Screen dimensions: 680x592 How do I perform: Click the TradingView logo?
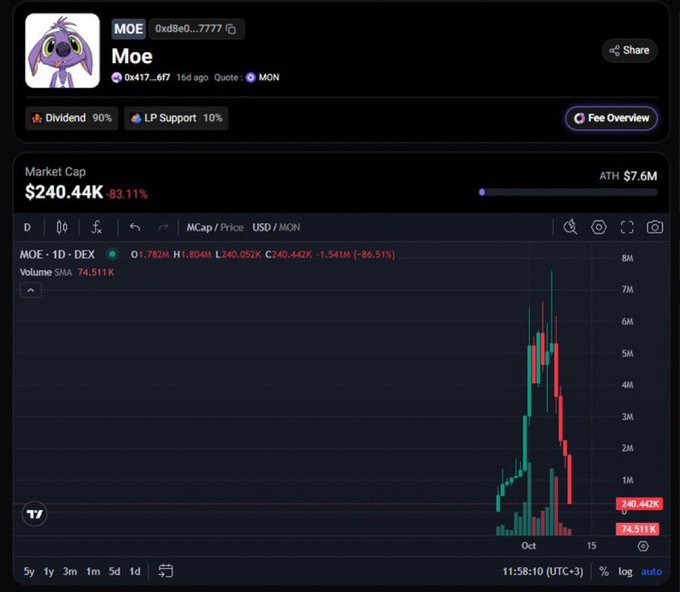click(34, 514)
